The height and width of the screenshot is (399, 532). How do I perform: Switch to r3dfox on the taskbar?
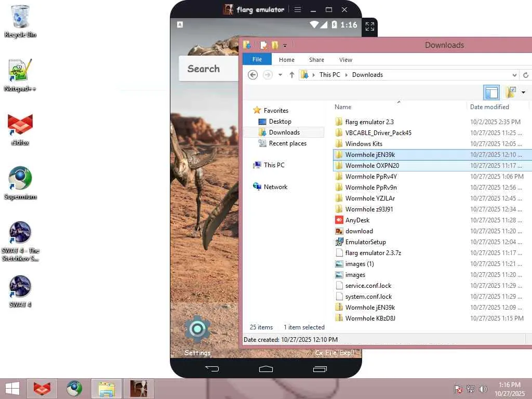[42, 389]
